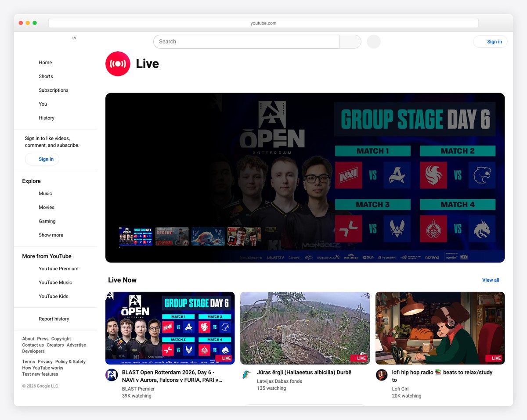Open Subscriptions in the sidebar
Image resolution: width=527 pixels, height=420 pixels.
click(54, 90)
